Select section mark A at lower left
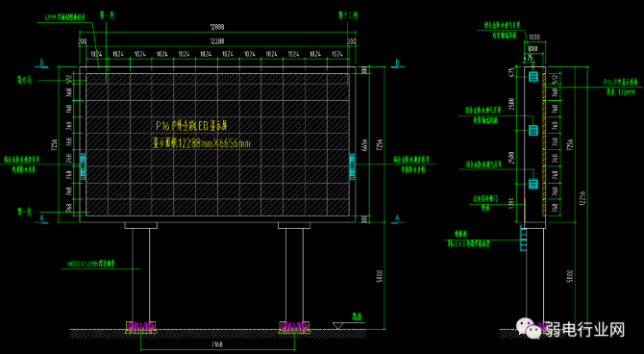 point(41,218)
